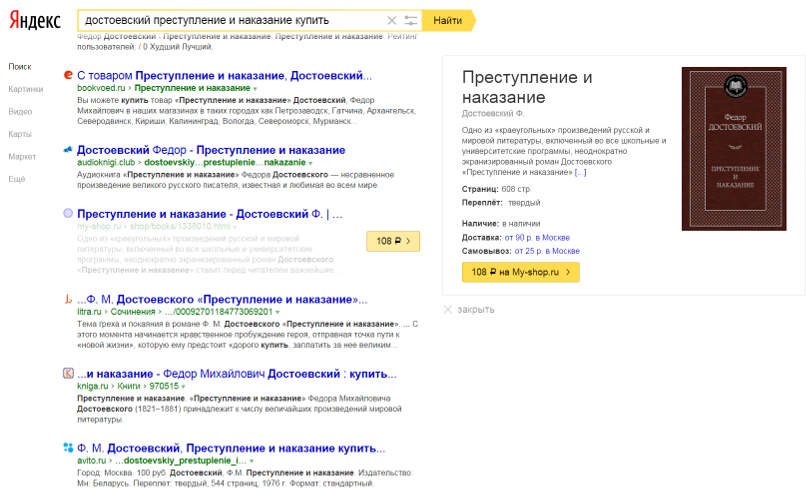The height and width of the screenshot is (489, 806).
Task: Click the bookvoed.ru result favicon
Action: click(x=67, y=75)
